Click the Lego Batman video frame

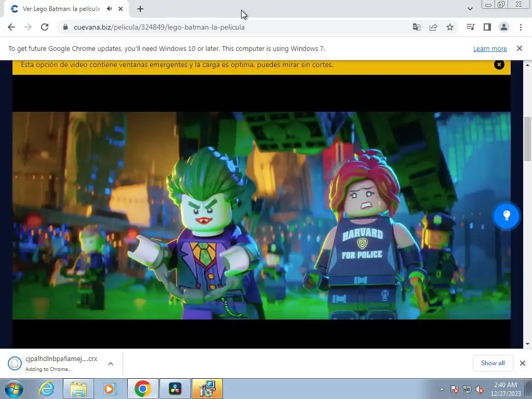coord(261,216)
